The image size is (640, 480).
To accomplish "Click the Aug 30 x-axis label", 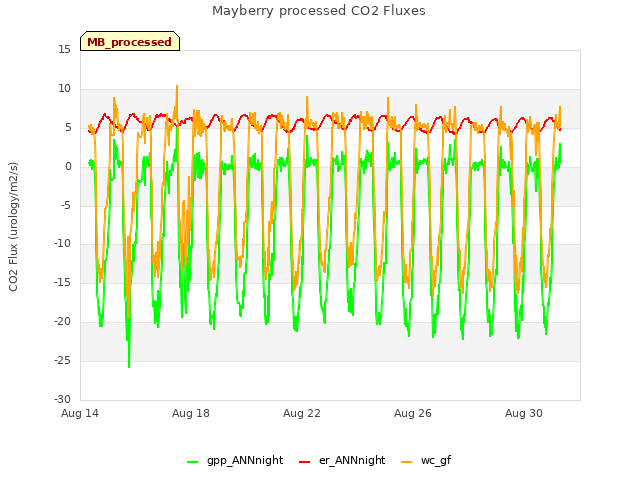I will [x=524, y=413].
